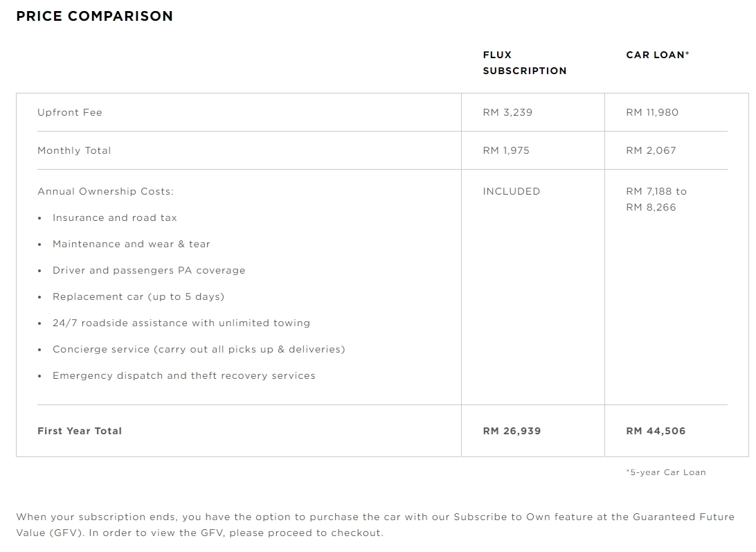Click the Concierge service bullet item
756x552 pixels.
point(198,349)
